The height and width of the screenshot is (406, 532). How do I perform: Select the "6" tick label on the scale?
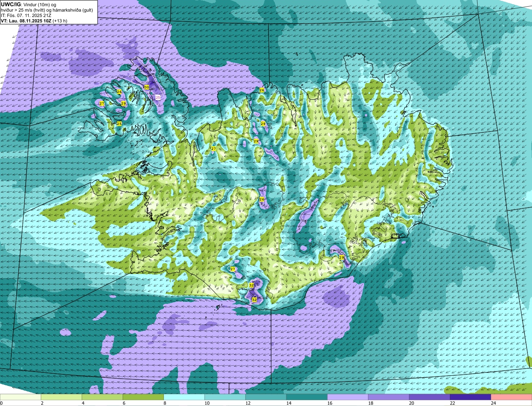(123, 403)
